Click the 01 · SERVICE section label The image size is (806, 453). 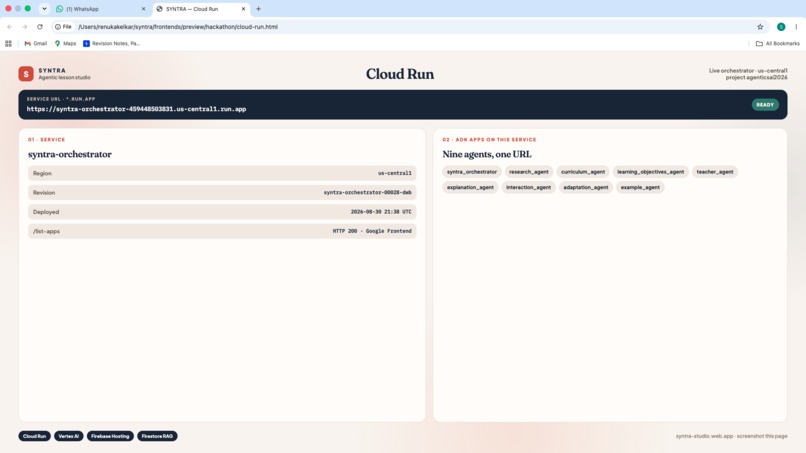click(46, 140)
